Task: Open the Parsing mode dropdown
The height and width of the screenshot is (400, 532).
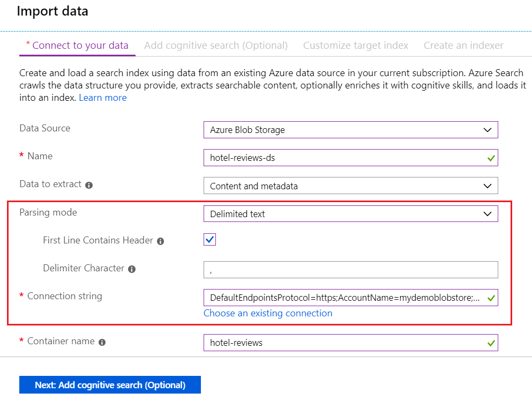Action: [x=350, y=214]
